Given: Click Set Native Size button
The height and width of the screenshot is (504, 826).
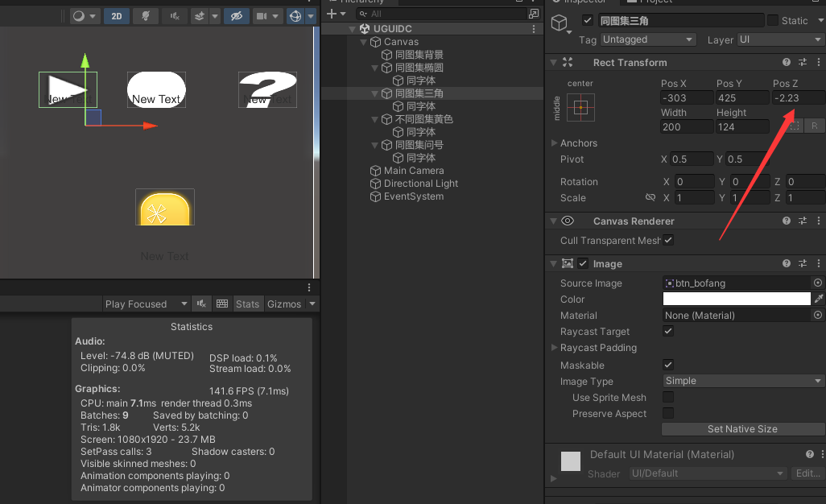Looking at the screenshot, I should [x=742, y=428].
